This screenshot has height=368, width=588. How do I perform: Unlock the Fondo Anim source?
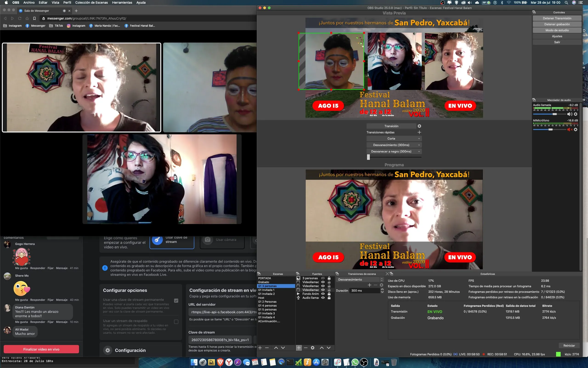(329, 294)
